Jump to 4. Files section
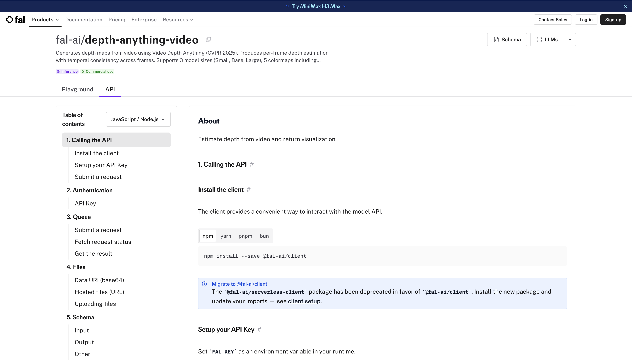 point(76,267)
